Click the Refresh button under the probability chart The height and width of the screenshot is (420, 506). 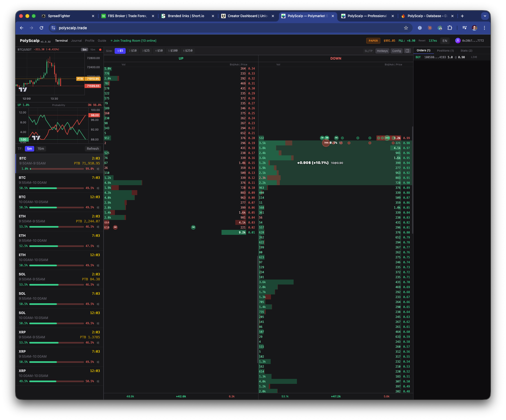[x=93, y=149]
